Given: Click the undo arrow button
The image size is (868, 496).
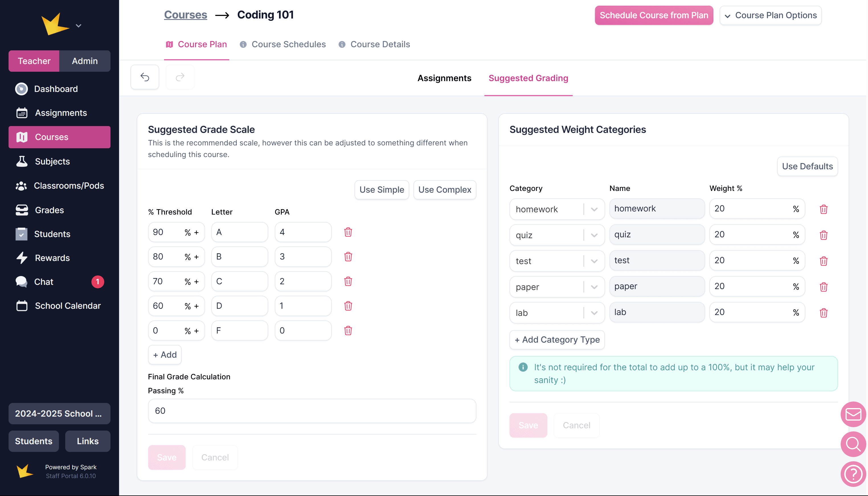Looking at the screenshot, I should coord(145,77).
